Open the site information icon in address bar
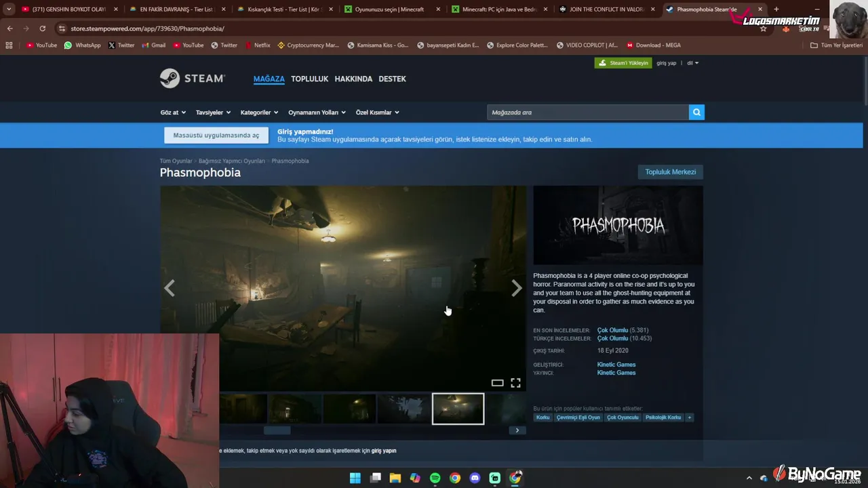This screenshot has height=488, width=868. tap(62, 28)
